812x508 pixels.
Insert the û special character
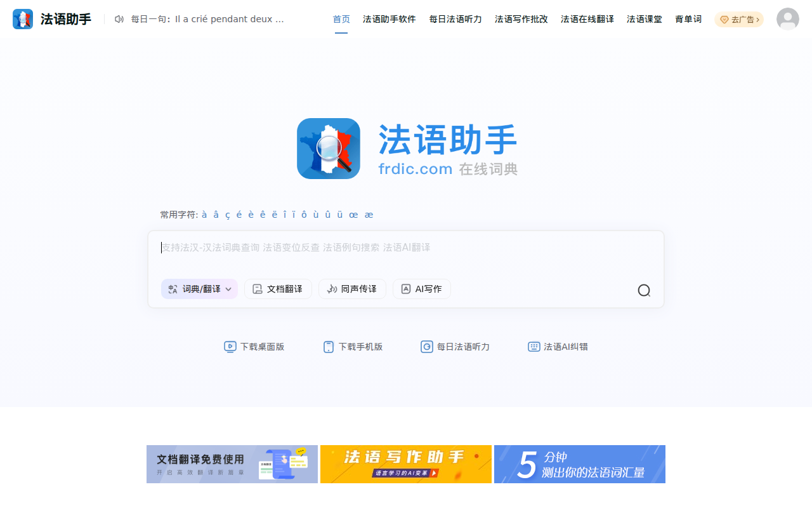[328, 215]
